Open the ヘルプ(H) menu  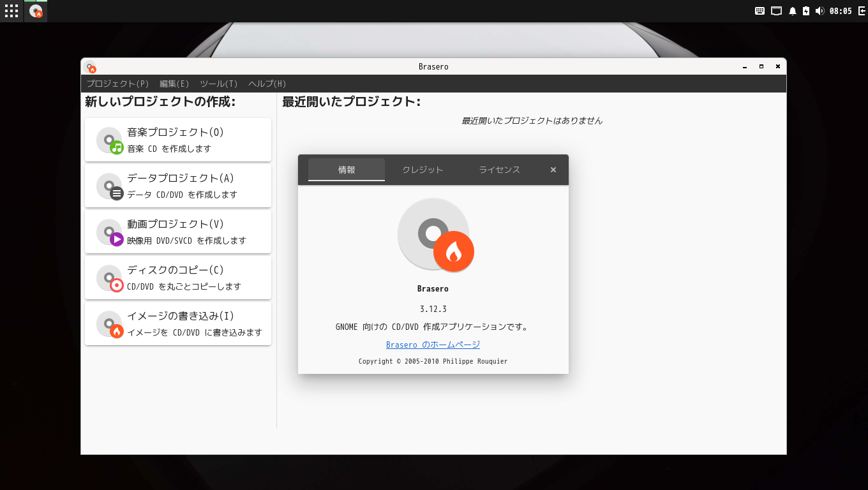[267, 84]
